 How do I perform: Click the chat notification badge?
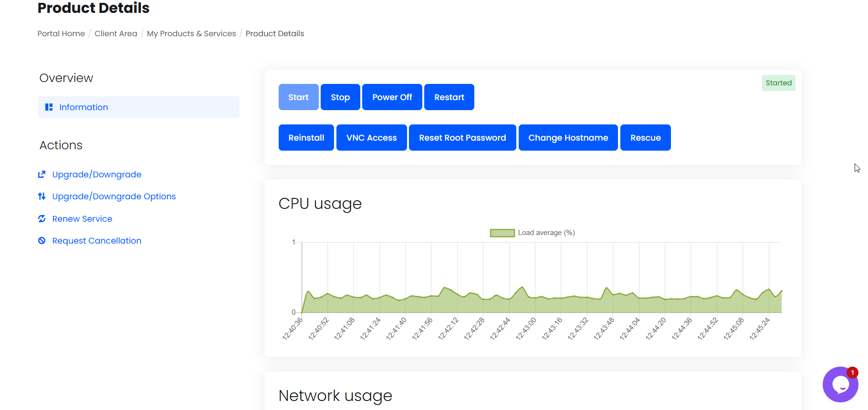point(852,372)
